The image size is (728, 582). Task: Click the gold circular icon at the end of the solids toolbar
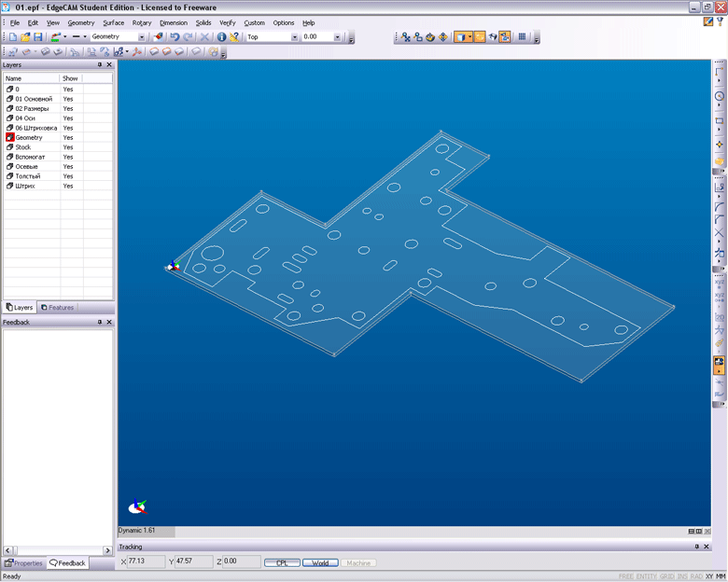point(213,52)
